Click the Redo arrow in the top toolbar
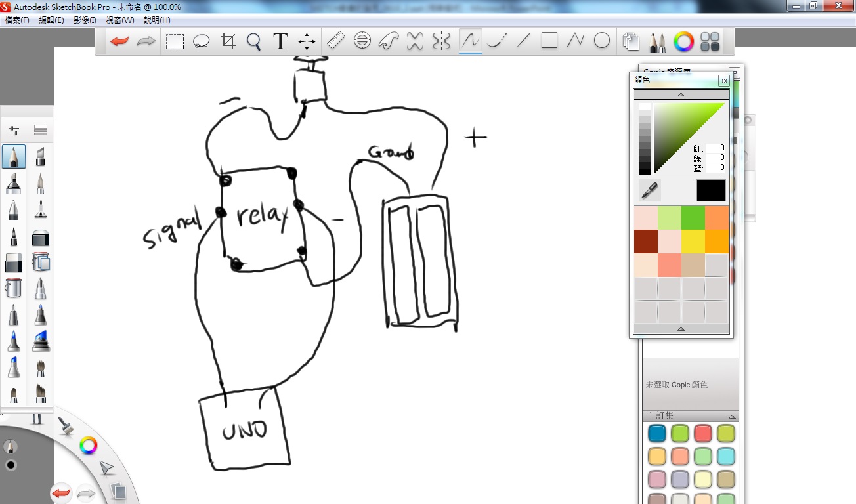856x504 pixels. coord(146,41)
